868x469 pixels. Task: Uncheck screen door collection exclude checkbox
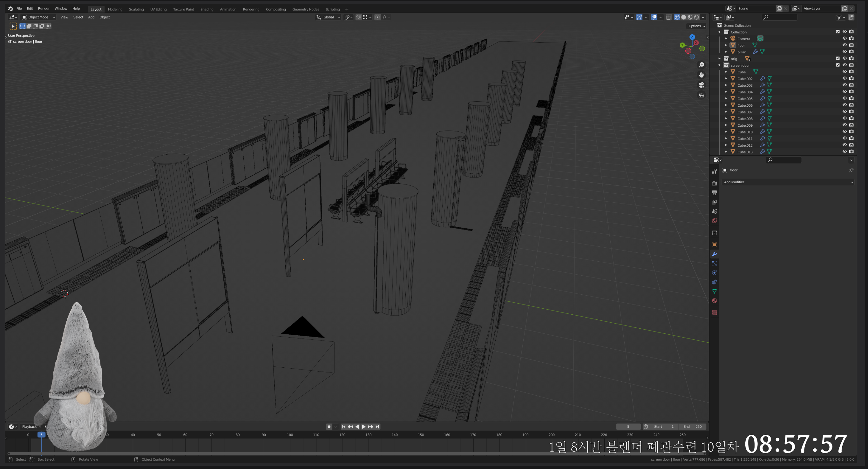(x=838, y=65)
